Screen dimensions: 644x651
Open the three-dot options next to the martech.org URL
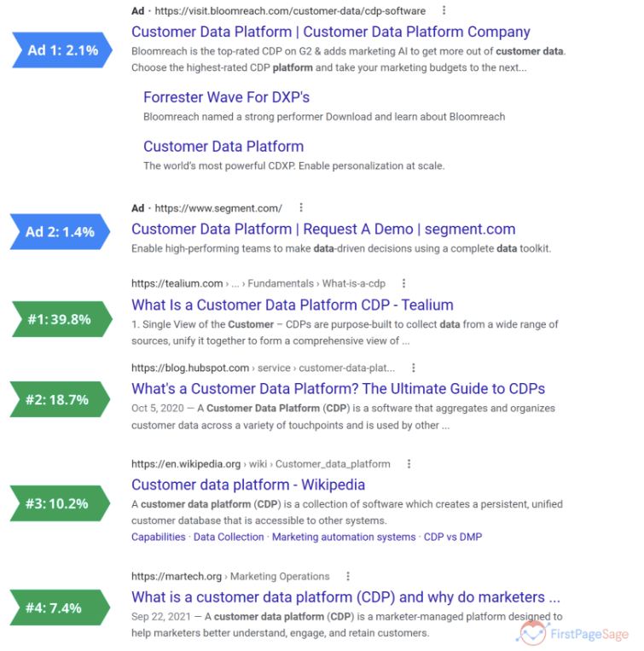coord(348,577)
